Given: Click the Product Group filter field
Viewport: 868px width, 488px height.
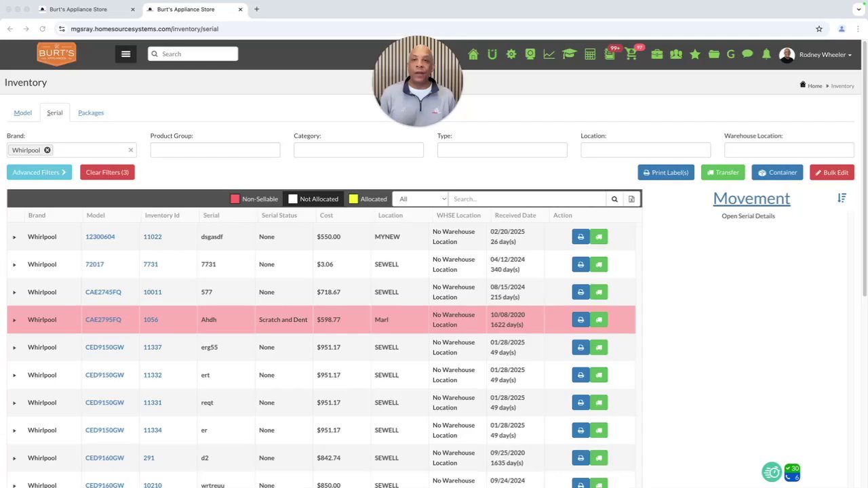Looking at the screenshot, I should (x=215, y=150).
